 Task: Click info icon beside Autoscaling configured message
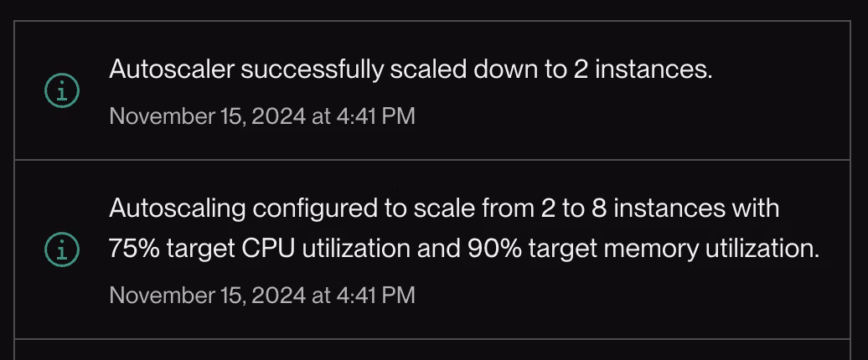(61, 249)
